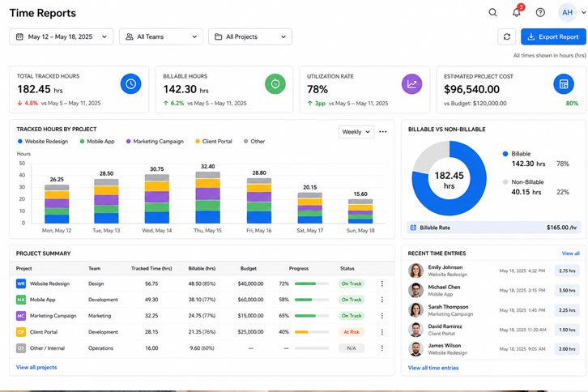Follow the View all link in Recent Time Entries
Viewport: 588px width, 392px height.
[x=570, y=254]
